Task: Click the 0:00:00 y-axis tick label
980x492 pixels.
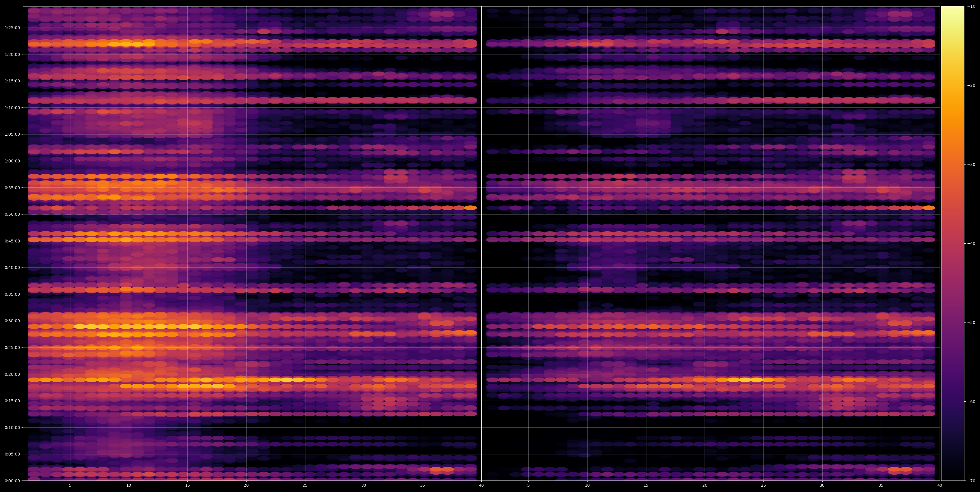Action: (x=13, y=481)
